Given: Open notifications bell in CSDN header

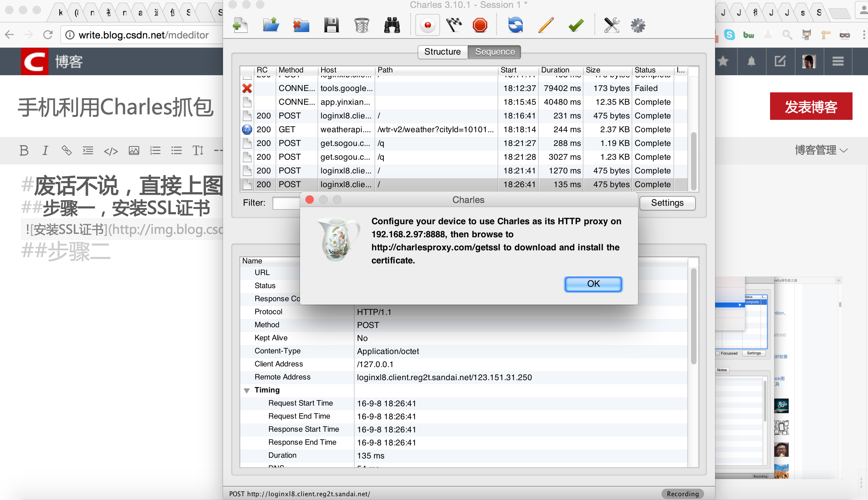Looking at the screenshot, I should [752, 61].
